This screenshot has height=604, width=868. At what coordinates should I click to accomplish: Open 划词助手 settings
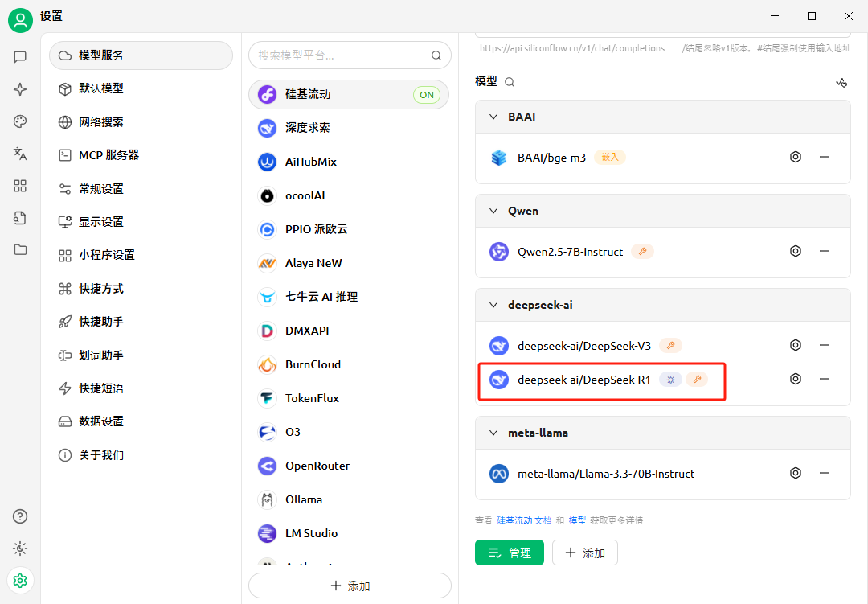[x=141, y=355]
